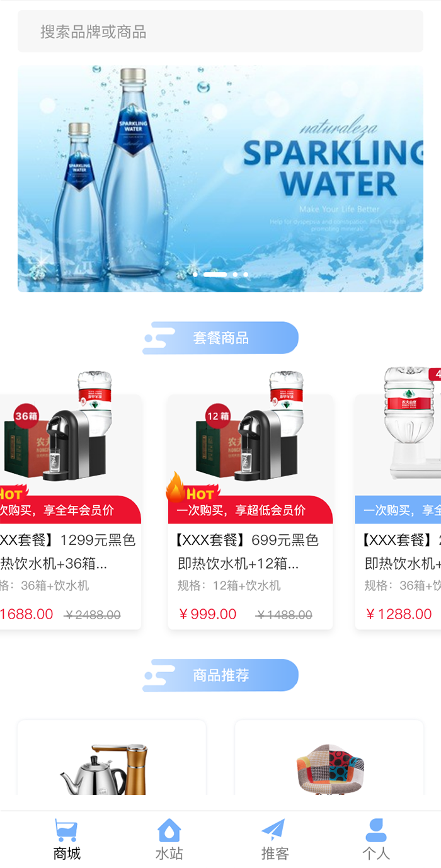Tap the 商品推荐 section header
This screenshot has height=868, width=441.
tap(220, 675)
